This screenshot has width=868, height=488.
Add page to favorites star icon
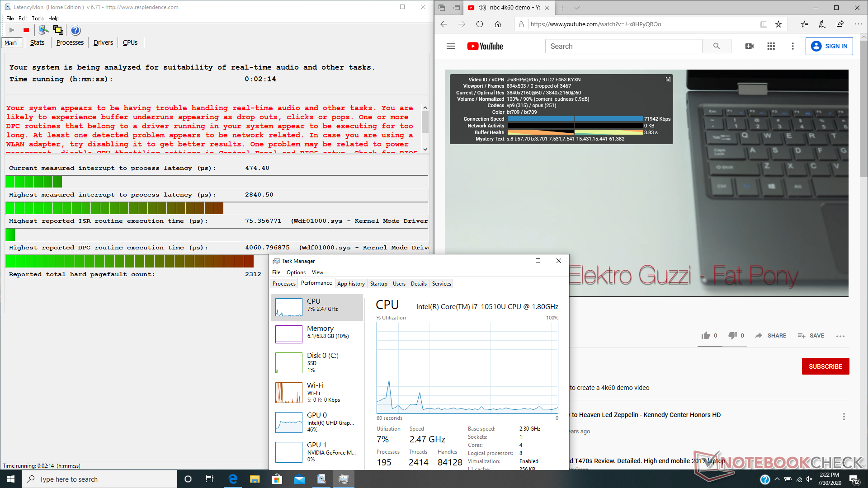coord(778,24)
